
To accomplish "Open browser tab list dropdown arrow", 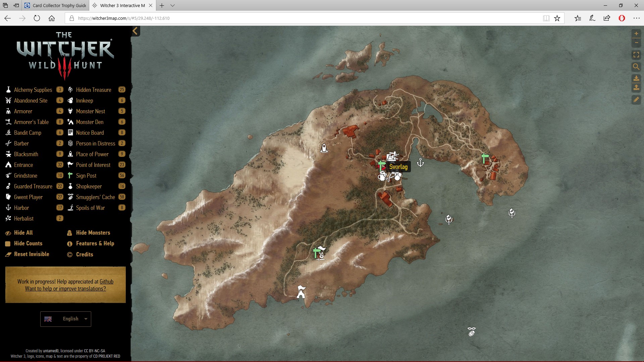I will [172, 5].
